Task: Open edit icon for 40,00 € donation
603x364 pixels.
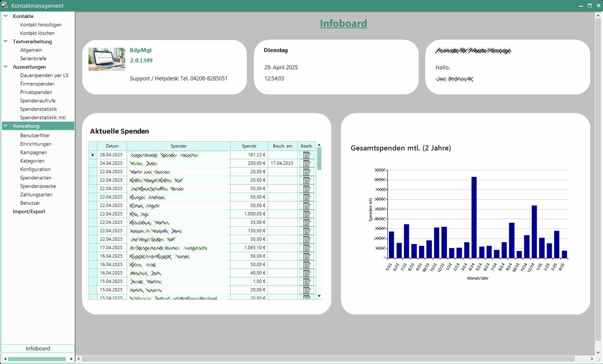Action: (307, 273)
